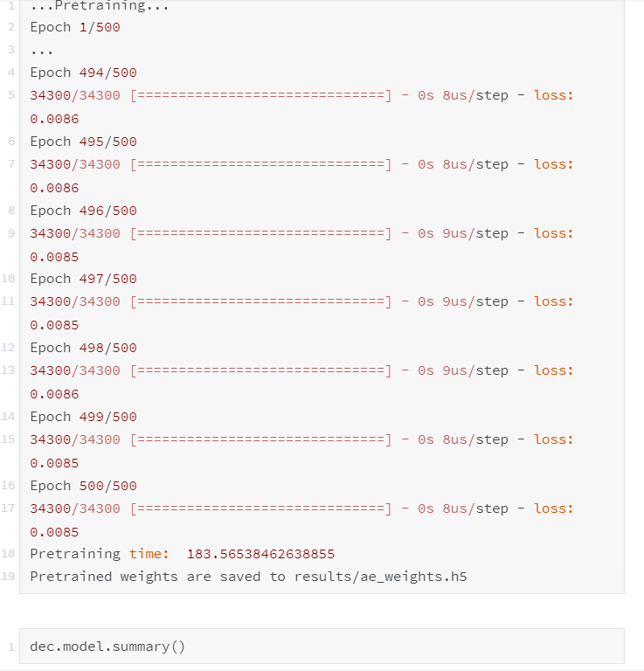This screenshot has height=671, width=644.
Task: Click line number 19 in the gutter
Action: [10, 577]
